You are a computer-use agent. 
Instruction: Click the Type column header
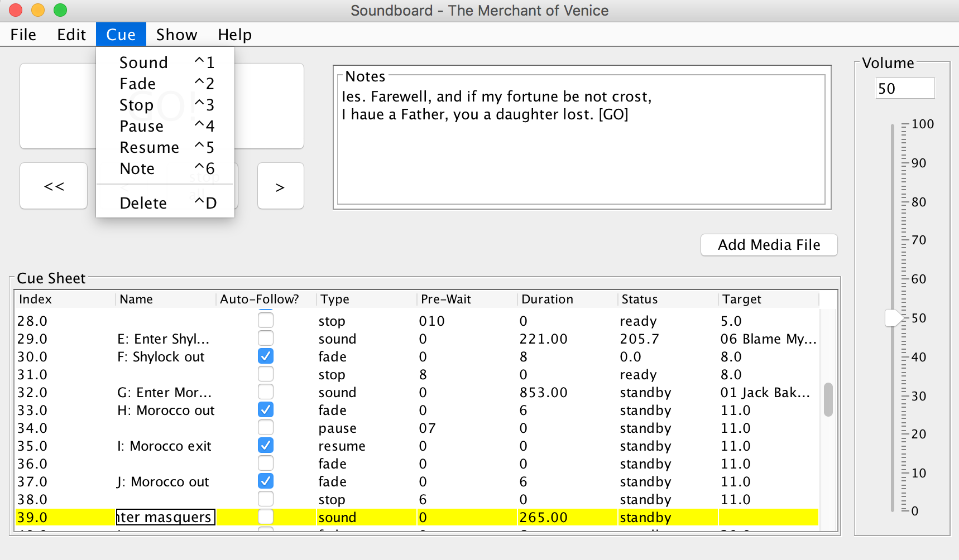coord(367,299)
